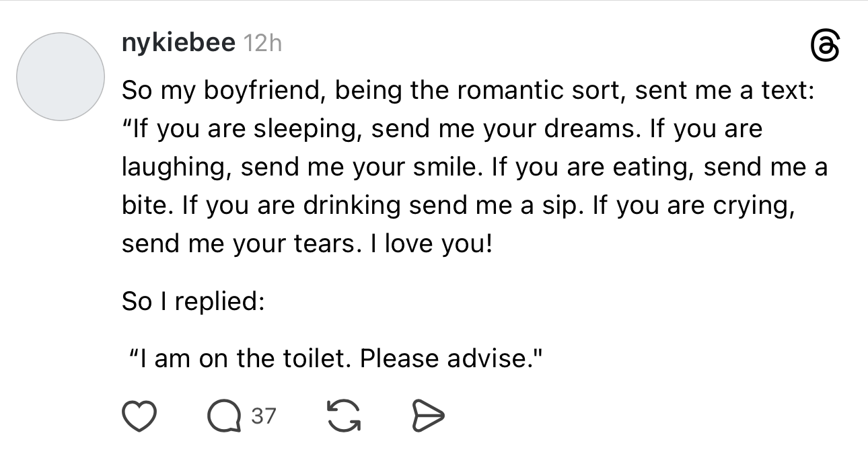
Task: Like the post with the heart icon
Action: 137,416
